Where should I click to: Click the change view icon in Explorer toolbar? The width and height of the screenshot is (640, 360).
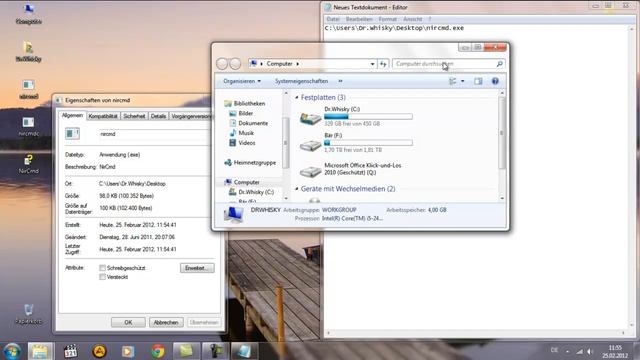(453, 81)
